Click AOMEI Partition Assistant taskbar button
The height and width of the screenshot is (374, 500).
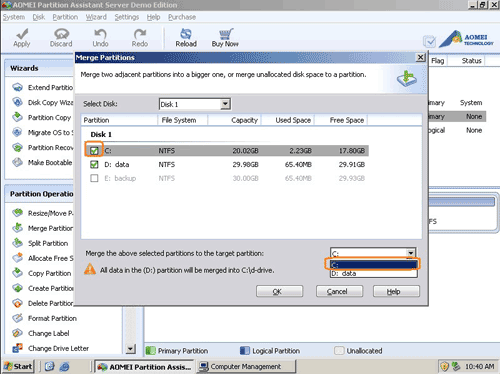coord(145,366)
